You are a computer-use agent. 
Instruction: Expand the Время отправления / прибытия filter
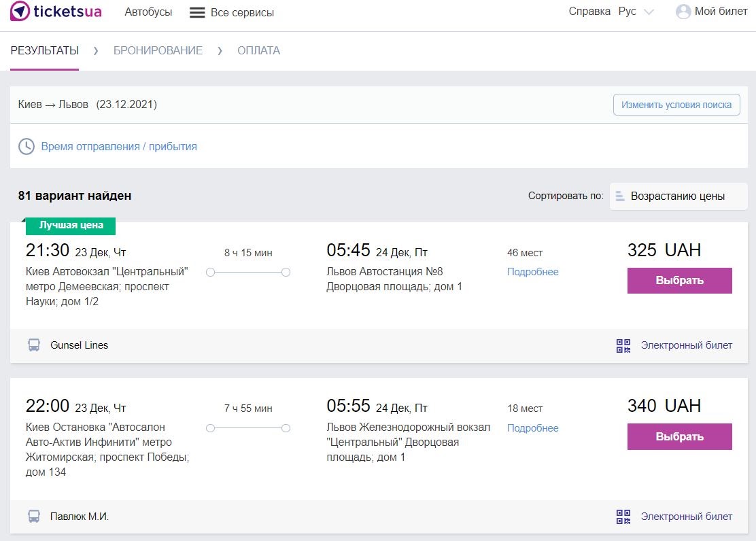(118, 147)
